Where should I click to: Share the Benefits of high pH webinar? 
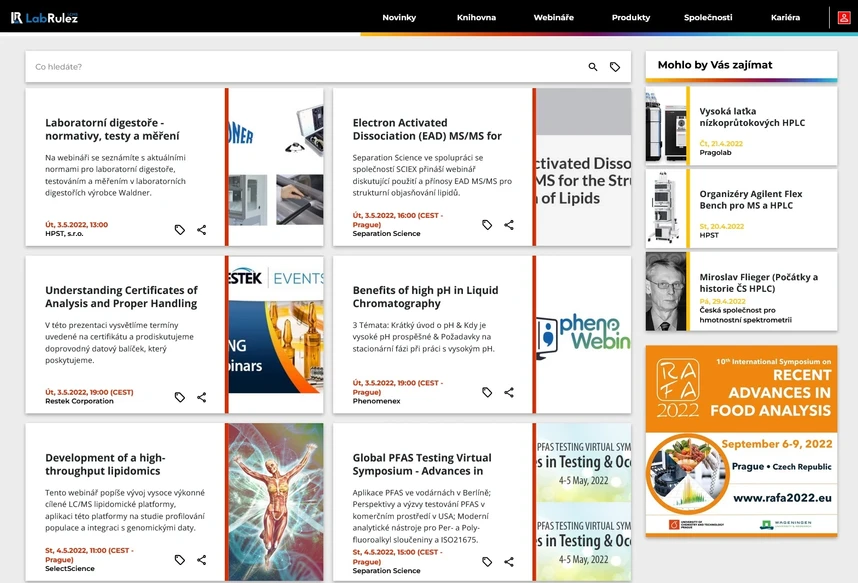coord(509,392)
